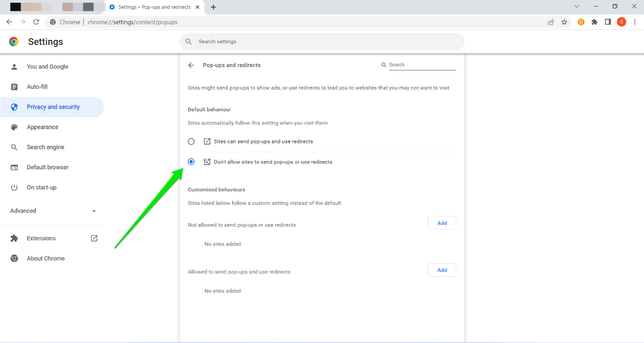
Task: Click the Appearance palette icon
Action: point(14,127)
